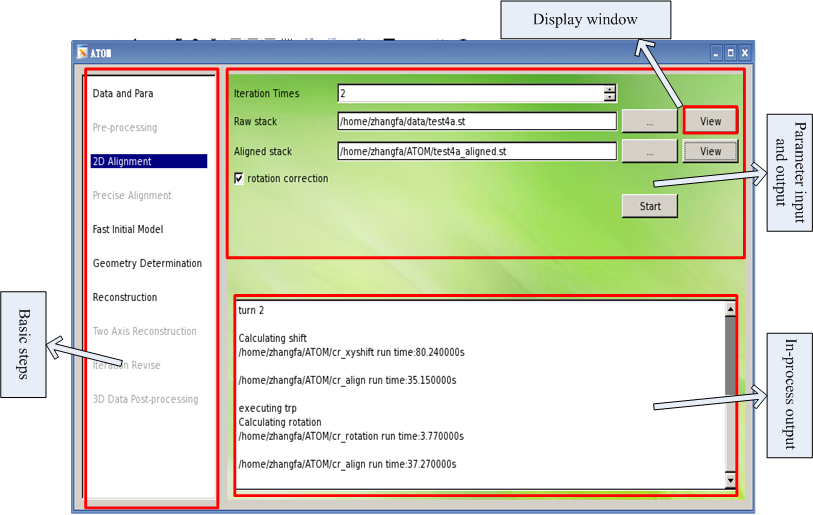Click the Iteration Times input field
This screenshot has height=515, width=813.
click(x=470, y=93)
